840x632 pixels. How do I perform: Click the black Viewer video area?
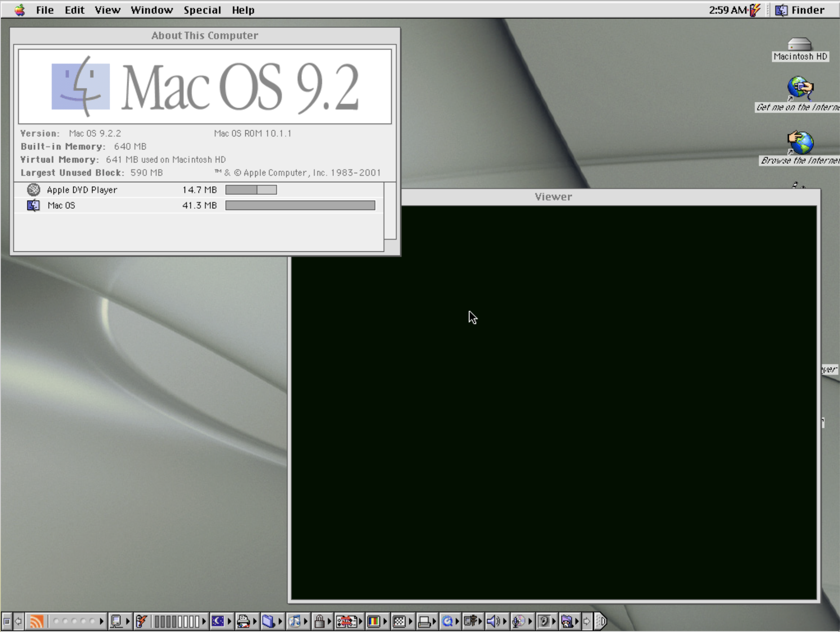coord(553,403)
